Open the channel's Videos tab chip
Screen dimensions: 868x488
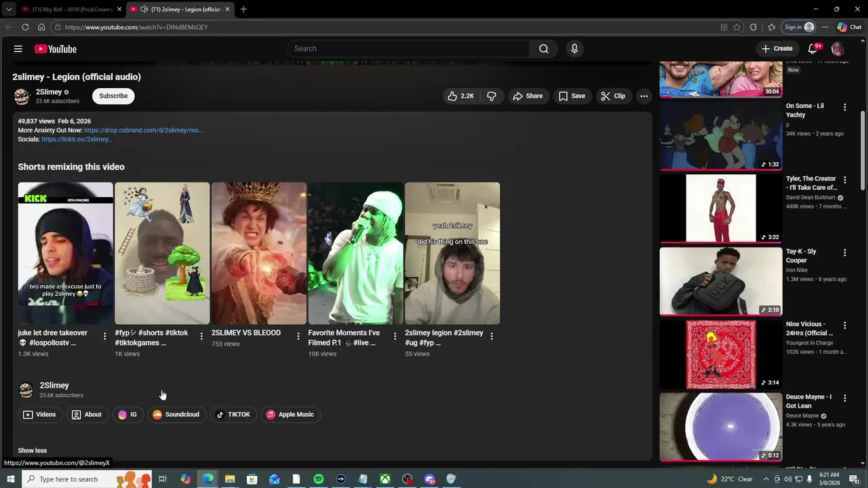pyautogui.click(x=39, y=415)
